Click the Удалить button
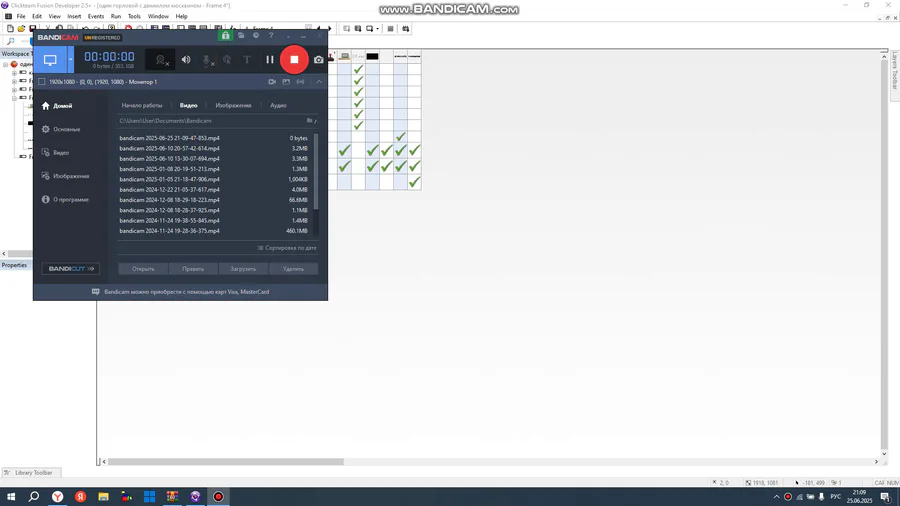 pyautogui.click(x=293, y=268)
